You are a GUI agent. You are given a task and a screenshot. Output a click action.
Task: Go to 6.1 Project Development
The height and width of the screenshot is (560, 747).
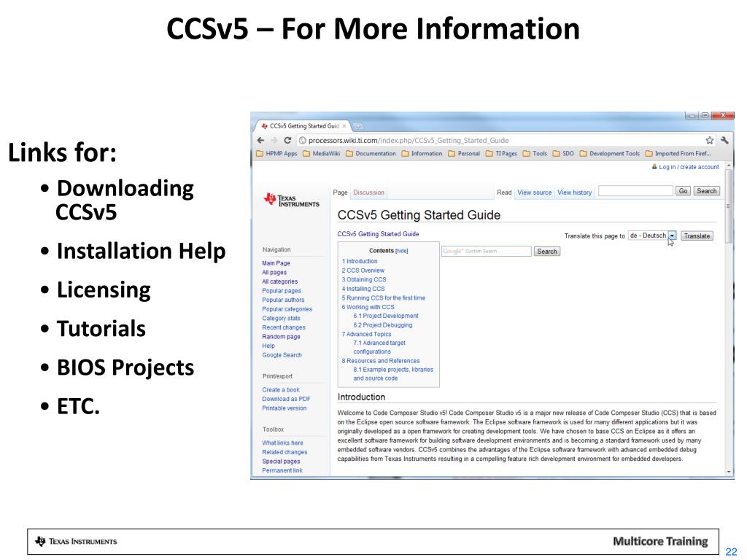point(385,316)
